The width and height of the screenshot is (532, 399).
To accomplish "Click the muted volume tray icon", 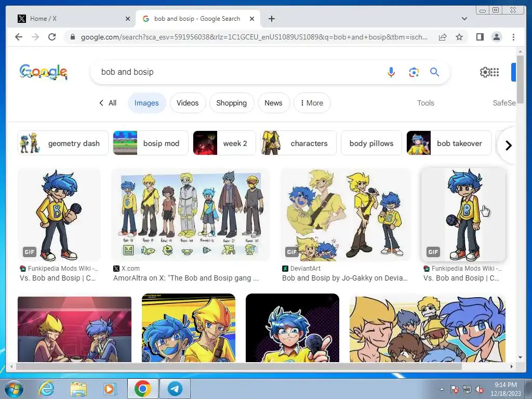I will pyautogui.click(x=480, y=389).
